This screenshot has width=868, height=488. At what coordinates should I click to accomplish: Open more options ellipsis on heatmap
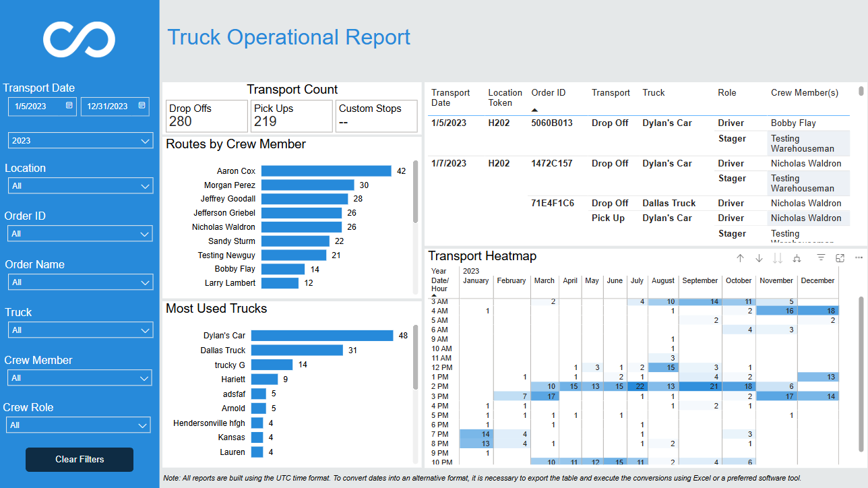[x=859, y=258]
